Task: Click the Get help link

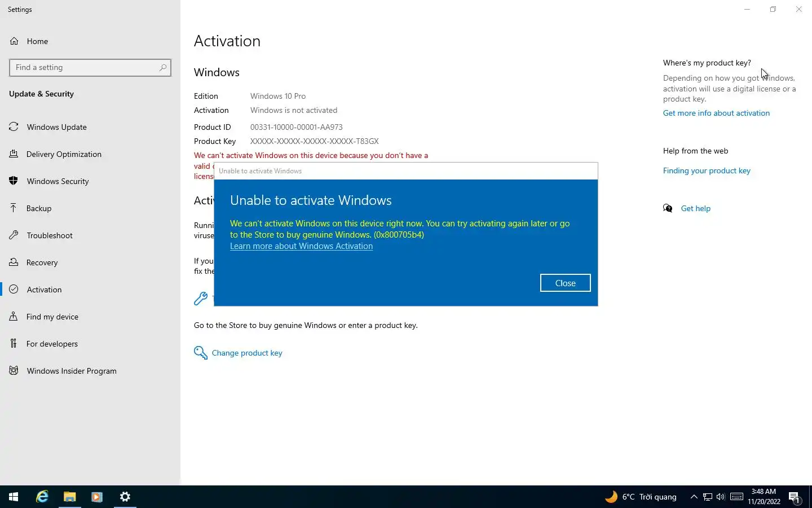Action: click(x=696, y=208)
